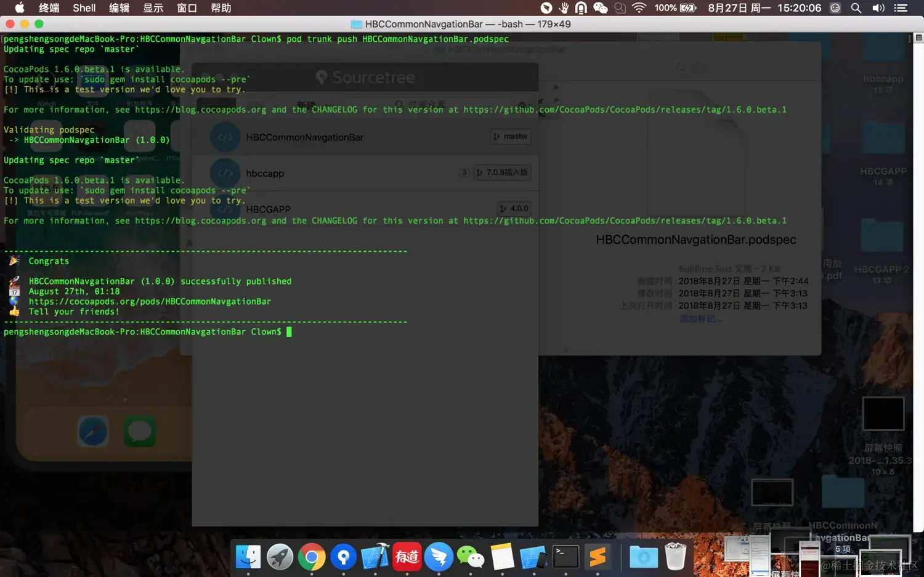
Task: Launch Launchpad rocket icon in Dock
Action: 280,557
